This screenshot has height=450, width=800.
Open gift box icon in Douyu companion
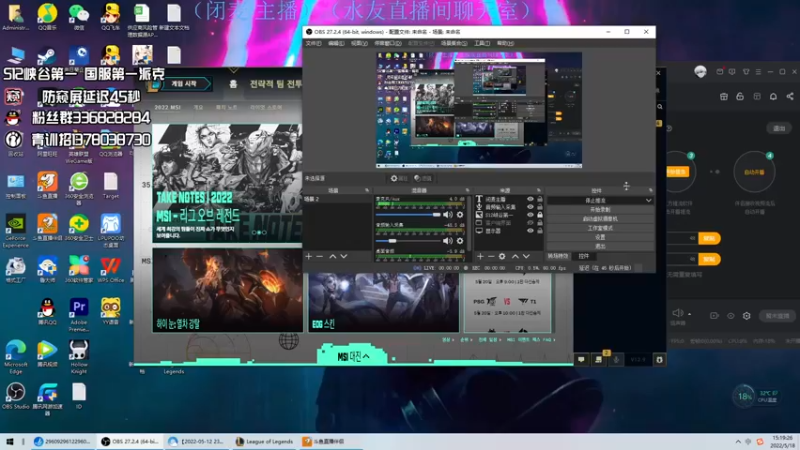pos(723,96)
